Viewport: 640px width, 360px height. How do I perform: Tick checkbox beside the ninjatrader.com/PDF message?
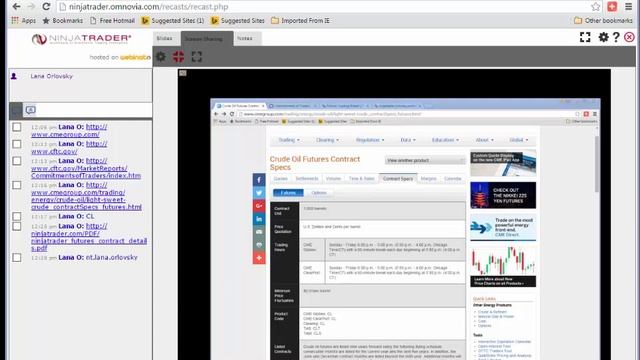point(17,226)
